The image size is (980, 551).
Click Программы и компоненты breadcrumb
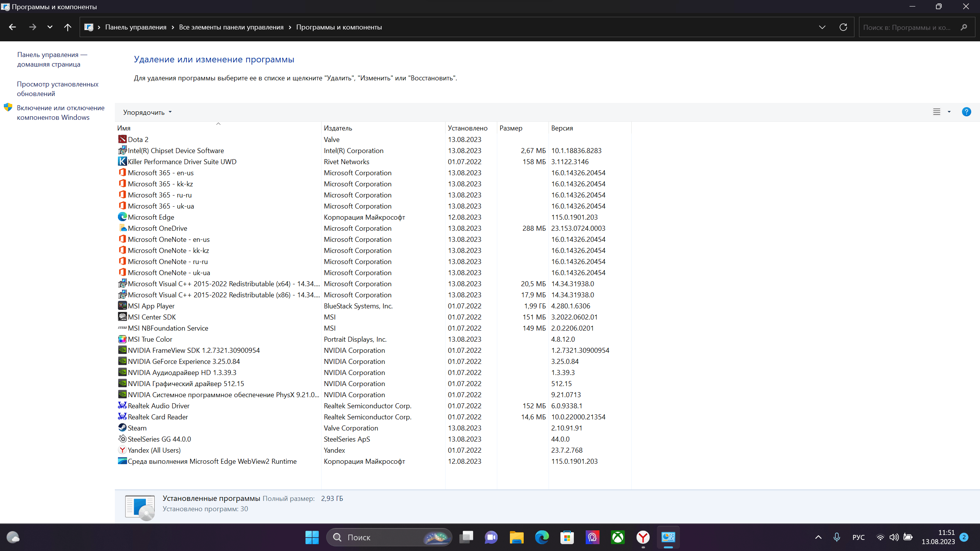[x=339, y=27]
